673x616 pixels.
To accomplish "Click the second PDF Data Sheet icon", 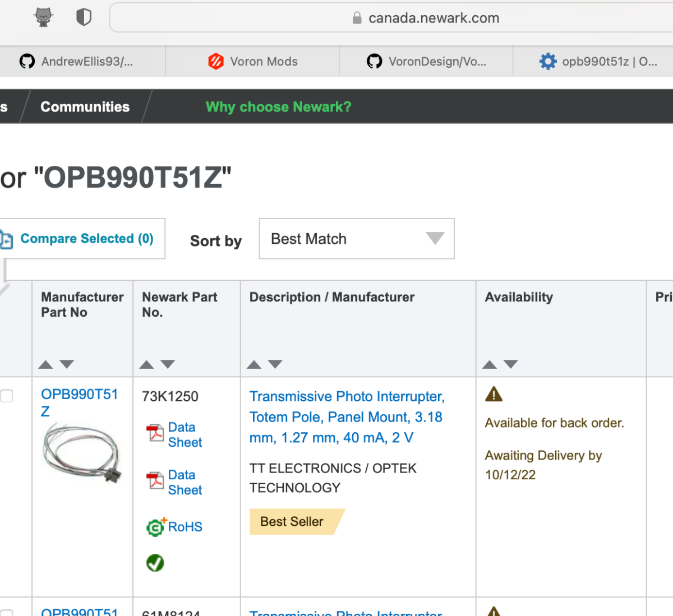I will (155, 480).
